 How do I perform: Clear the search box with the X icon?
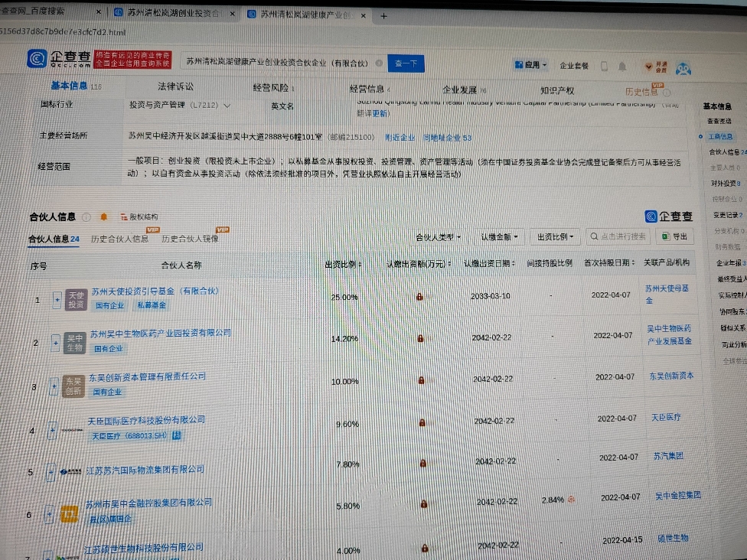379,63
